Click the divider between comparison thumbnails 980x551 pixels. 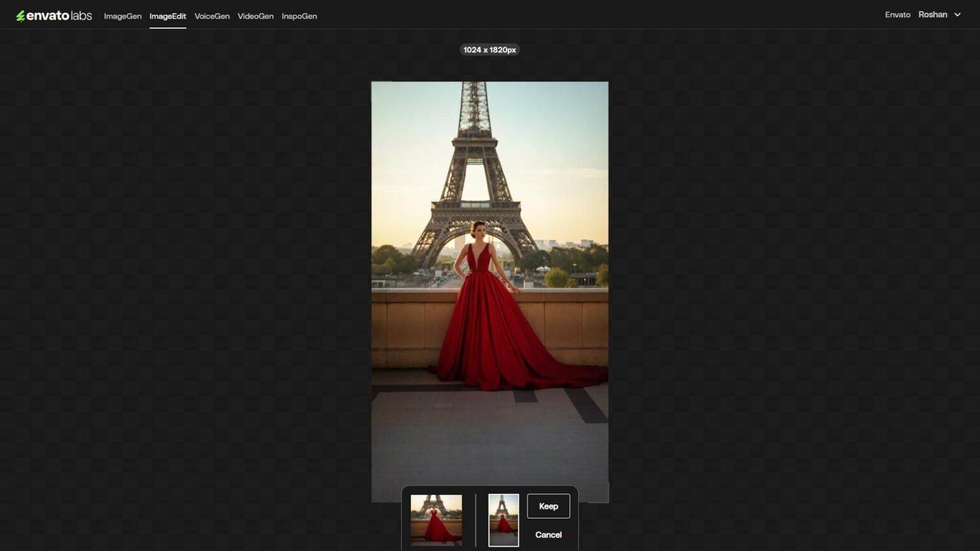(x=477, y=520)
